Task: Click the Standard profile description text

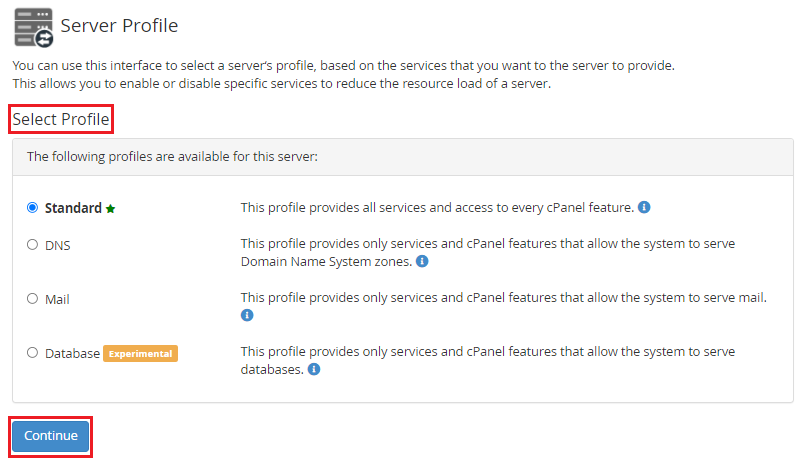Action: point(436,208)
